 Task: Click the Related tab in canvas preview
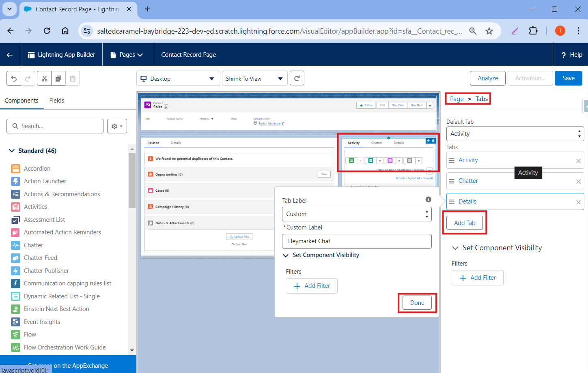pyautogui.click(x=153, y=143)
